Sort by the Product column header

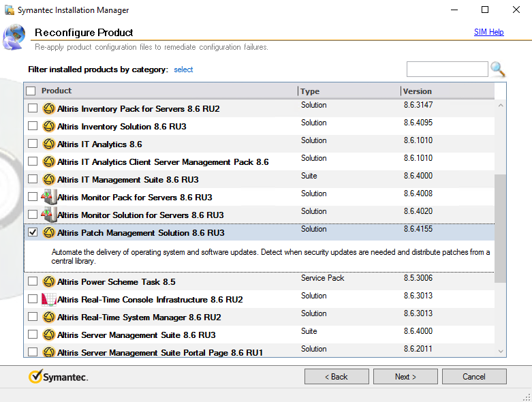[x=57, y=91]
